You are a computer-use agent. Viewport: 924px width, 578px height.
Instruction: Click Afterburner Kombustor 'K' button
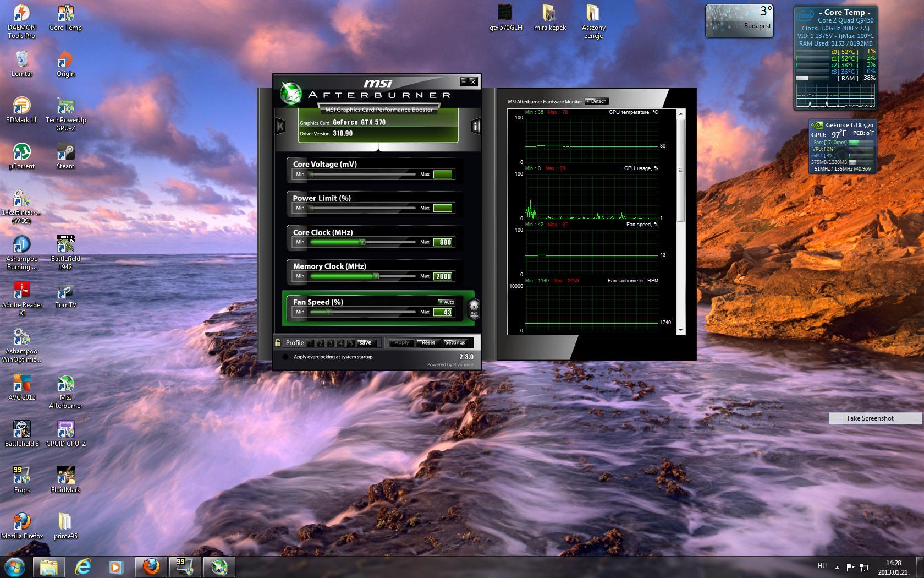tap(280, 127)
